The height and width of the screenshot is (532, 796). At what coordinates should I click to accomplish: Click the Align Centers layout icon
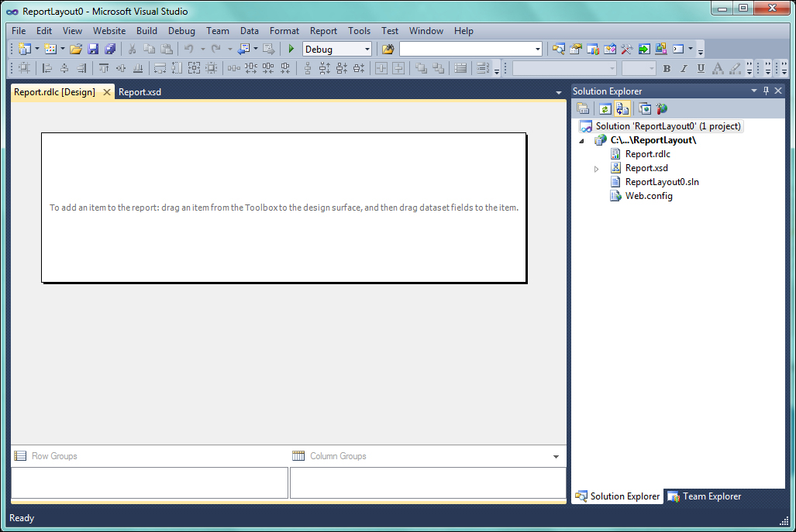(x=64, y=68)
